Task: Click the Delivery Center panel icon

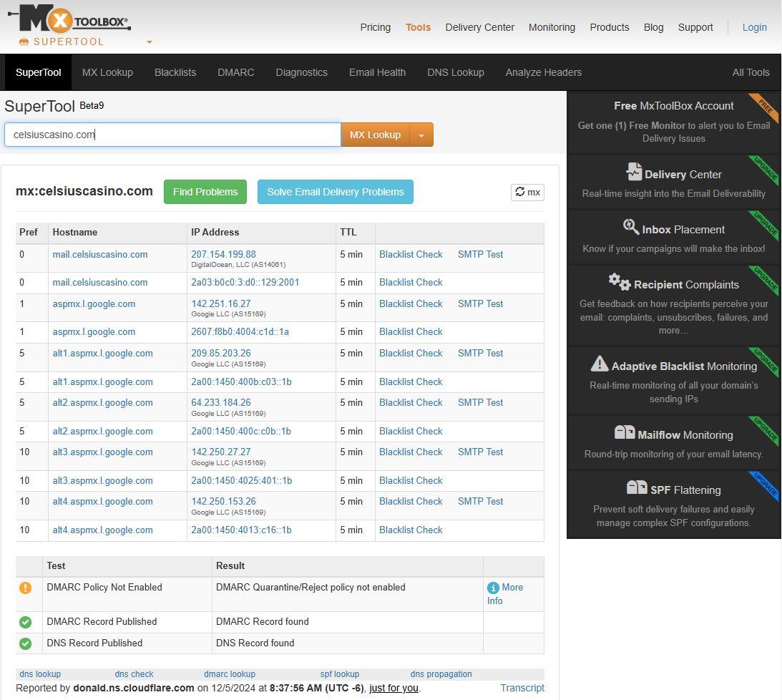Action: [633, 172]
